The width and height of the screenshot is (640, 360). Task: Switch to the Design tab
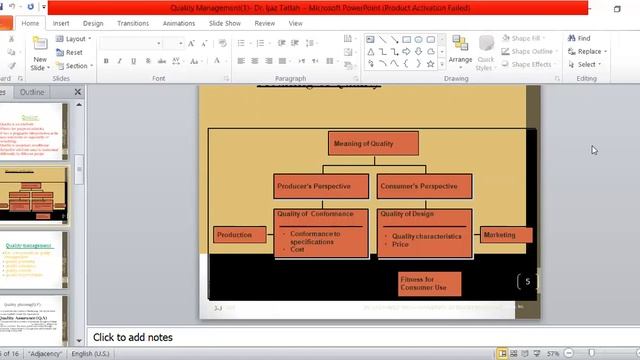click(93, 24)
